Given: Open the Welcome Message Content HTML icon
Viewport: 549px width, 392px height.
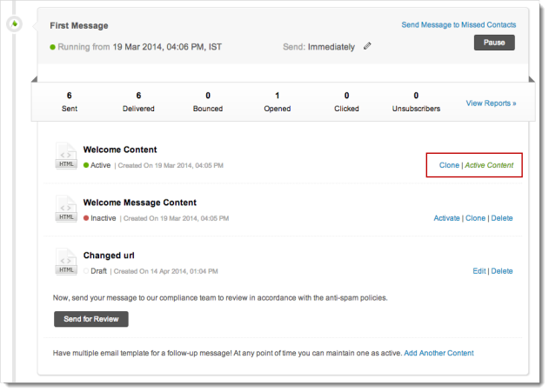Looking at the screenshot, I should point(66,209).
